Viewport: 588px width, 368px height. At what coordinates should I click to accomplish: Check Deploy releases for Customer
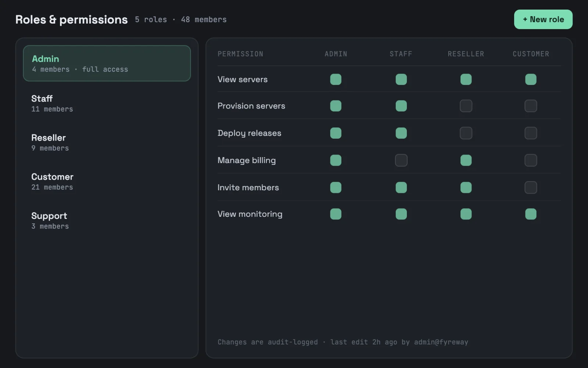tap(531, 133)
